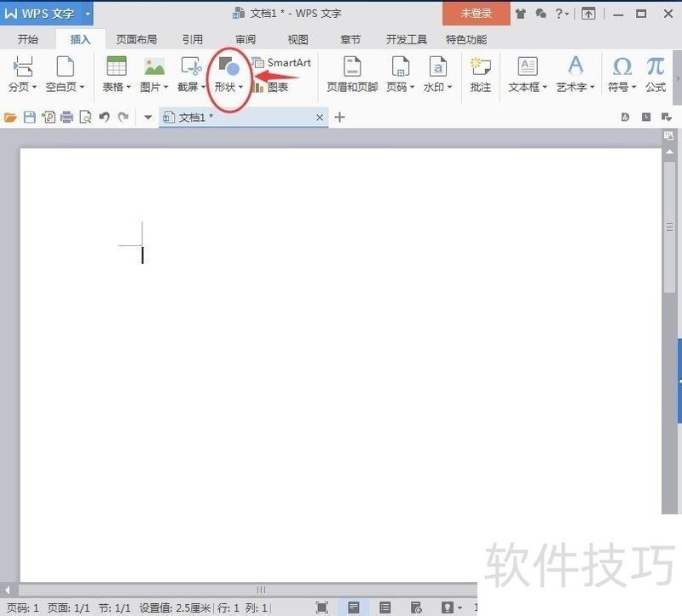Image resolution: width=682 pixels, height=616 pixels.
Task: Select web layout view in status bar
Action: point(416,607)
